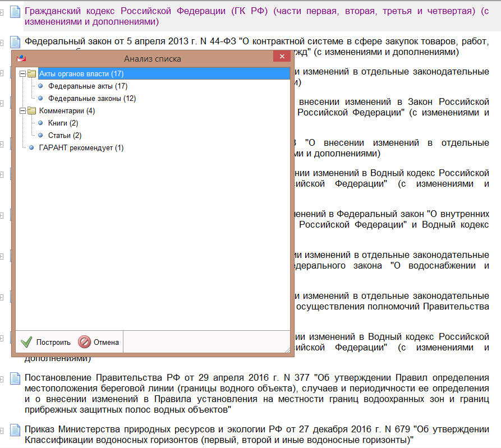Click the document icon of Федеральный закон N 44-ФЗ
501x448 pixels.
pyautogui.click(x=15, y=42)
